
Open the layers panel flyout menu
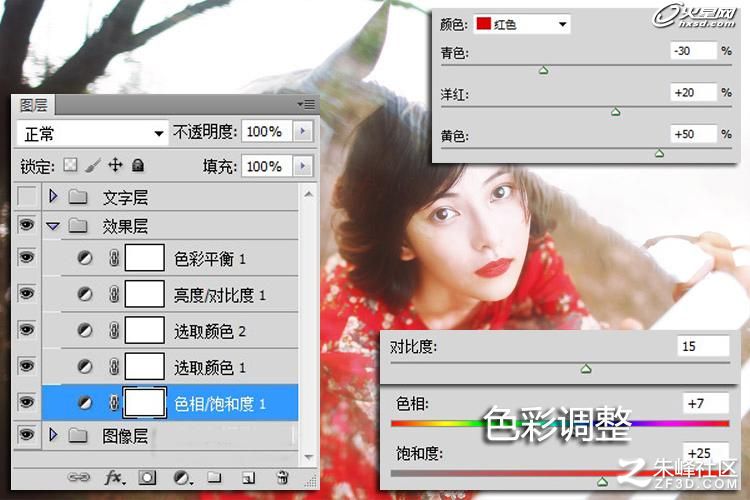[306, 104]
